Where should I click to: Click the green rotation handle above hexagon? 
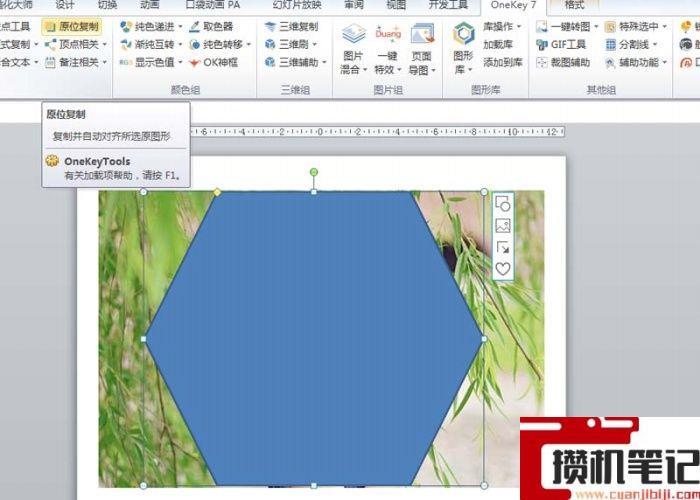point(314,172)
